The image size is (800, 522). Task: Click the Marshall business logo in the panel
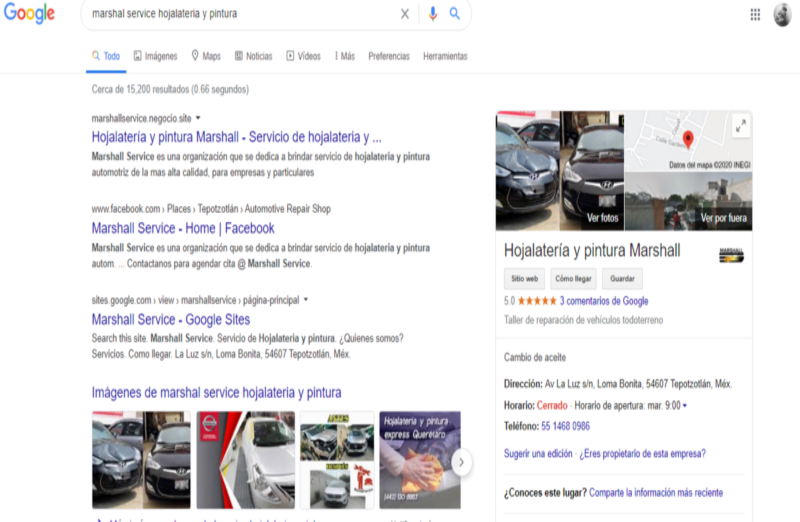(731, 255)
